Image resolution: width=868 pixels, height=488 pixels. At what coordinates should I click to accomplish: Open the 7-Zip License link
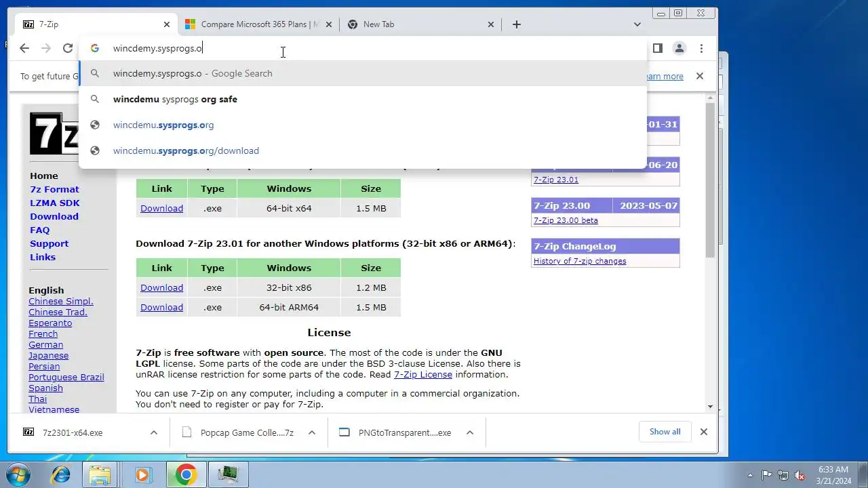pos(423,374)
